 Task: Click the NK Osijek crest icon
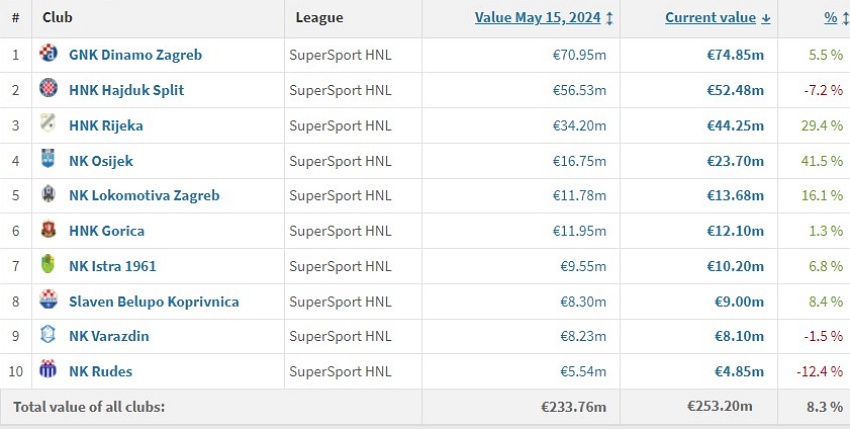48,158
